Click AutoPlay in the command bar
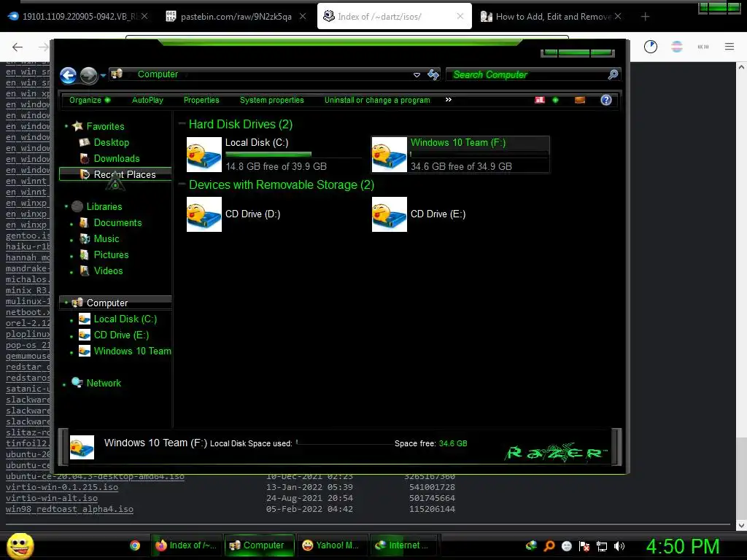This screenshot has height=560, width=747. point(147,100)
